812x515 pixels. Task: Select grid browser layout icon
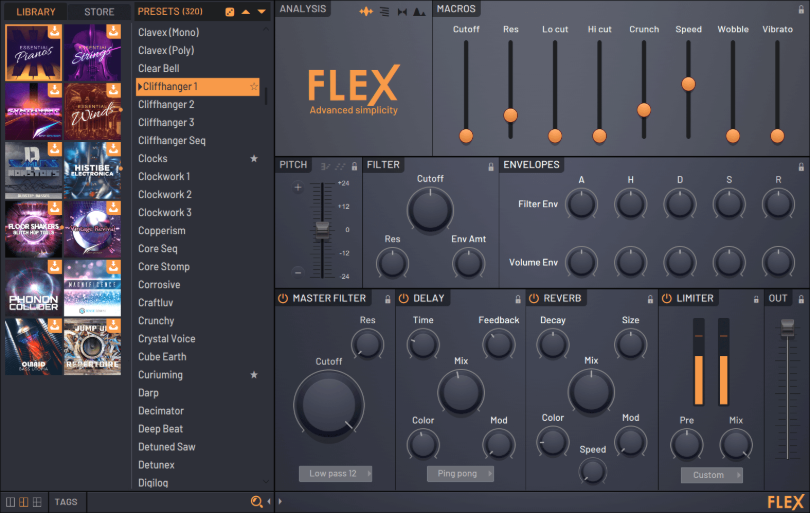(37, 502)
